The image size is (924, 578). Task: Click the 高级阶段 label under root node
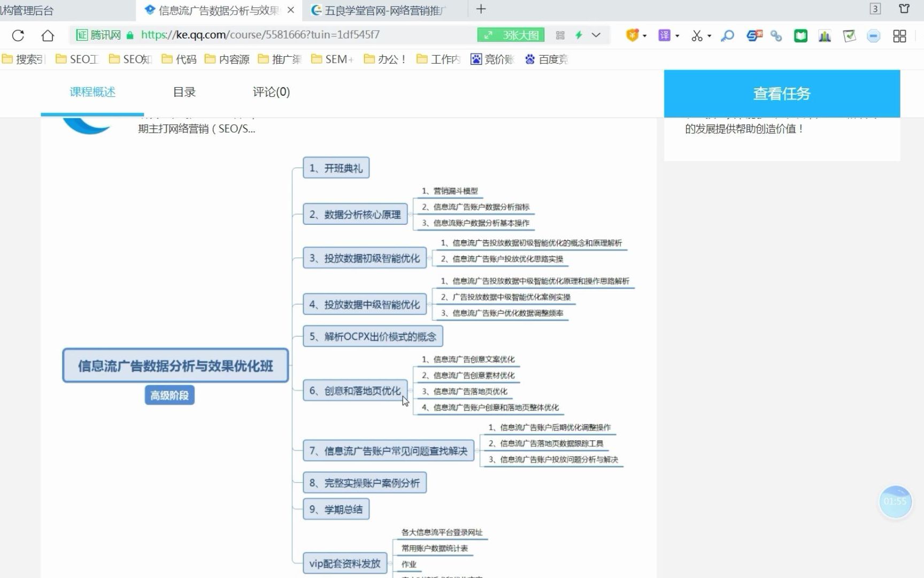pyautogui.click(x=170, y=396)
